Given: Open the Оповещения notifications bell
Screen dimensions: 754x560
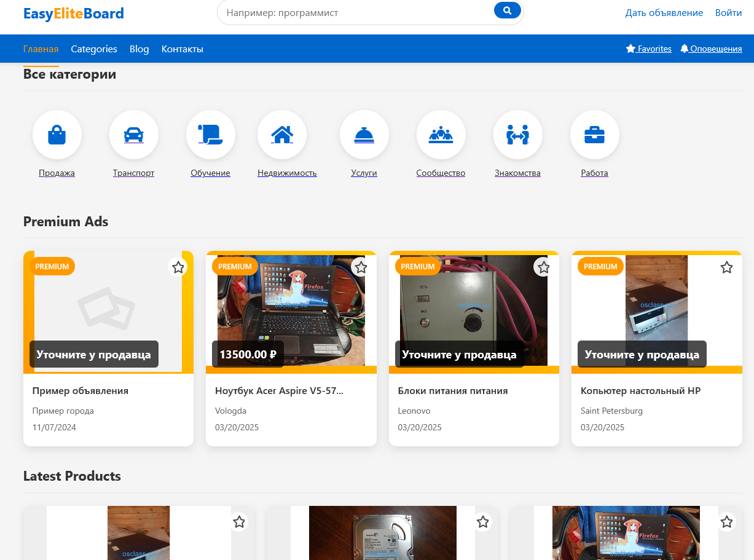Looking at the screenshot, I should click(x=711, y=49).
